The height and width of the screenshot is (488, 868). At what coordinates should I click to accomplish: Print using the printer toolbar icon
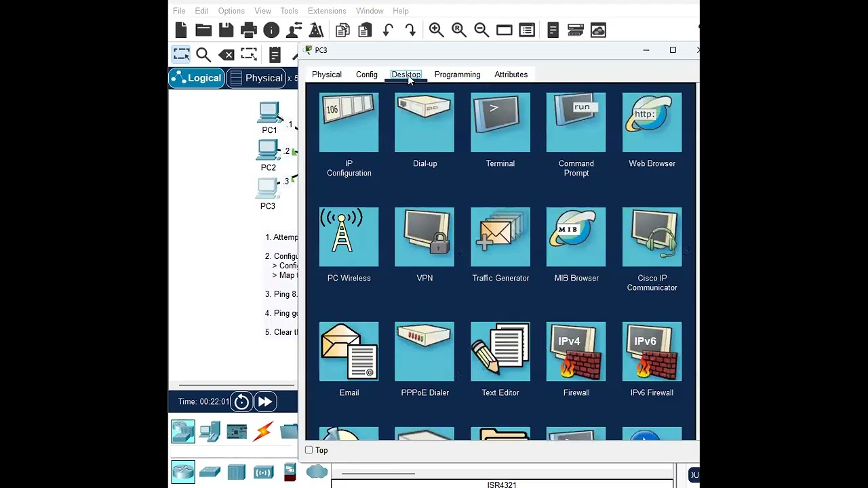pos(248,30)
